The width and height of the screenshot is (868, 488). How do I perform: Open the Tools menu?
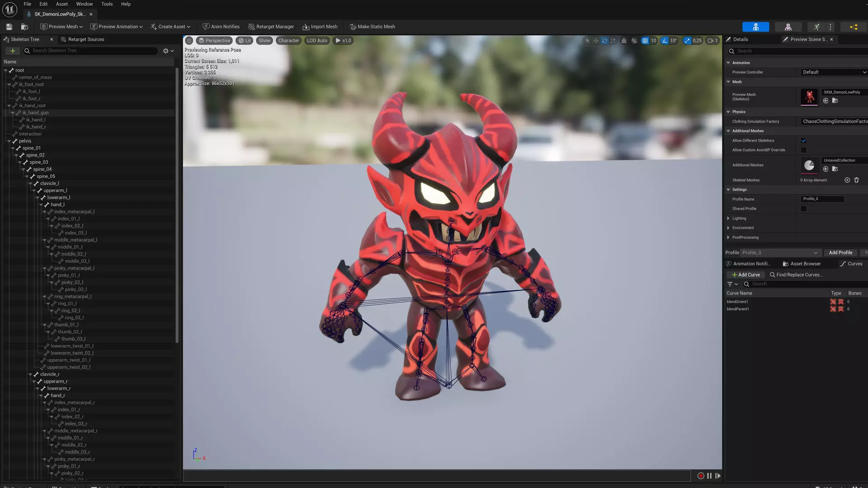pos(107,4)
